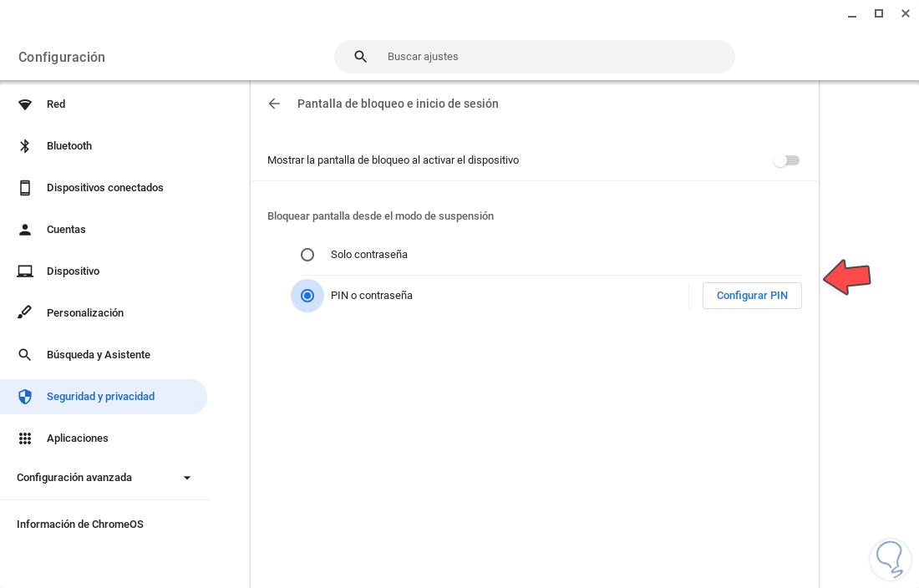This screenshot has width=919, height=588.
Task: Click the Bluetooth icon in sidebar
Action: tap(25, 146)
